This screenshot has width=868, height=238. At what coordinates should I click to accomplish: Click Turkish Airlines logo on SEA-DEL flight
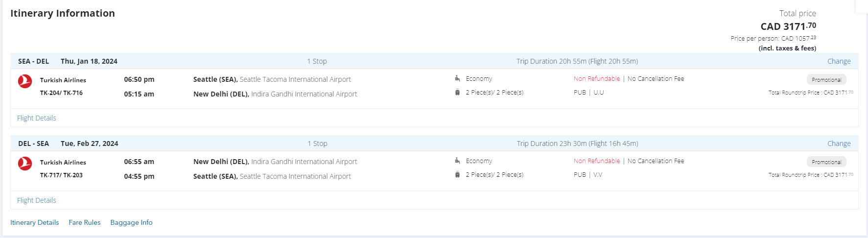point(25,81)
